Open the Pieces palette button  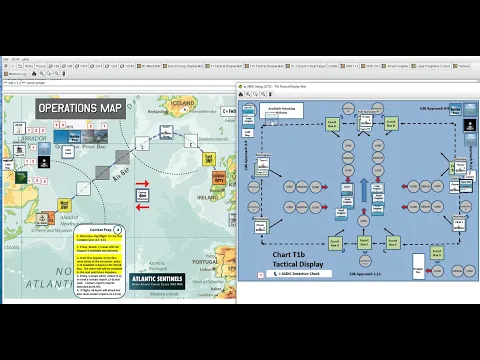[41, 66]
